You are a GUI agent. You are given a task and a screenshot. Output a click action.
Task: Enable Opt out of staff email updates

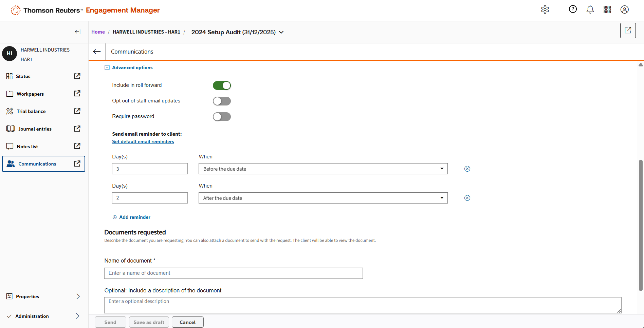(222, 101)
